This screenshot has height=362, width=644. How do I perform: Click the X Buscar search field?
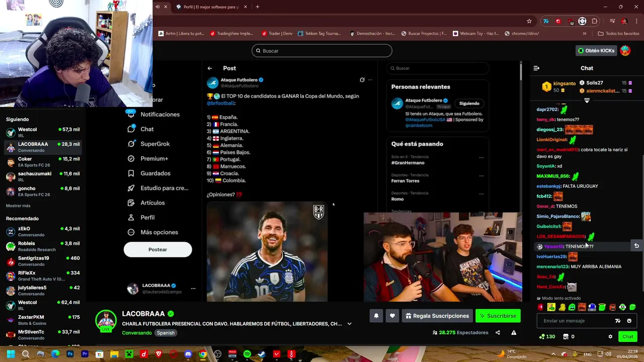point(438,68)
